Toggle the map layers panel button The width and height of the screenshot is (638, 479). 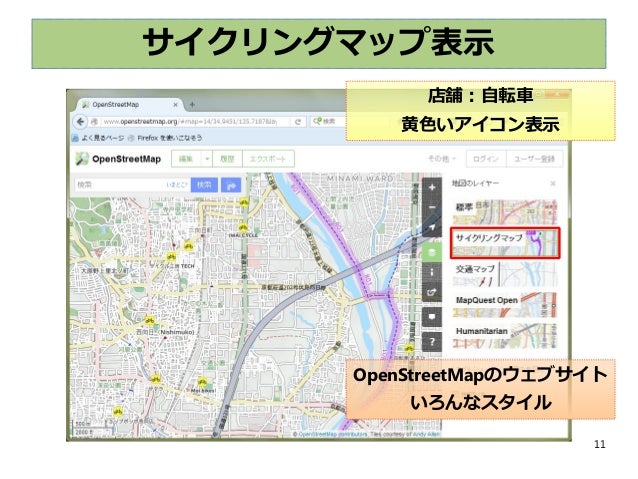pyautogui.click(x=432, y=252)
